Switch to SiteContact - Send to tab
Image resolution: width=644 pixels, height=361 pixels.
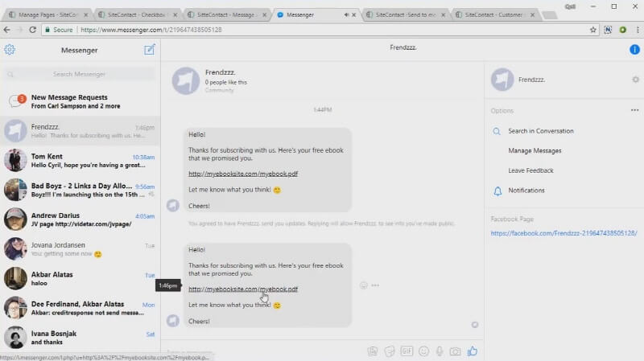405,14
